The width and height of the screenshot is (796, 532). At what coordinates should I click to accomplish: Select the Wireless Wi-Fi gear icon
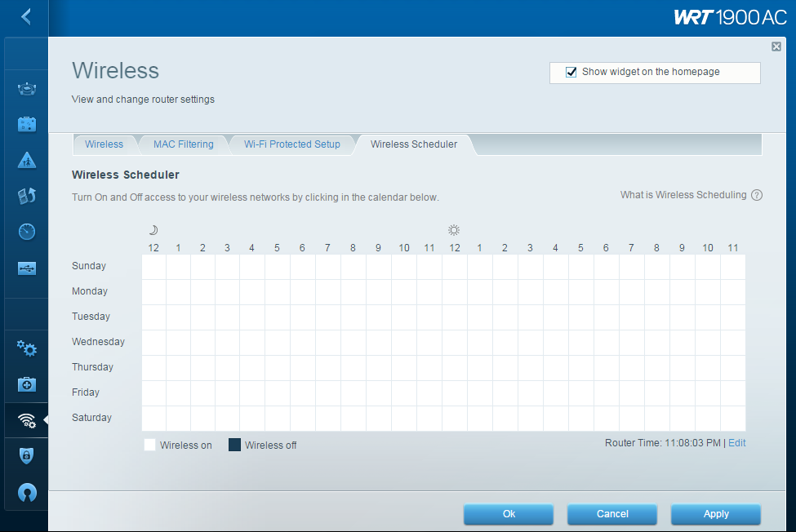click(26, 420)
